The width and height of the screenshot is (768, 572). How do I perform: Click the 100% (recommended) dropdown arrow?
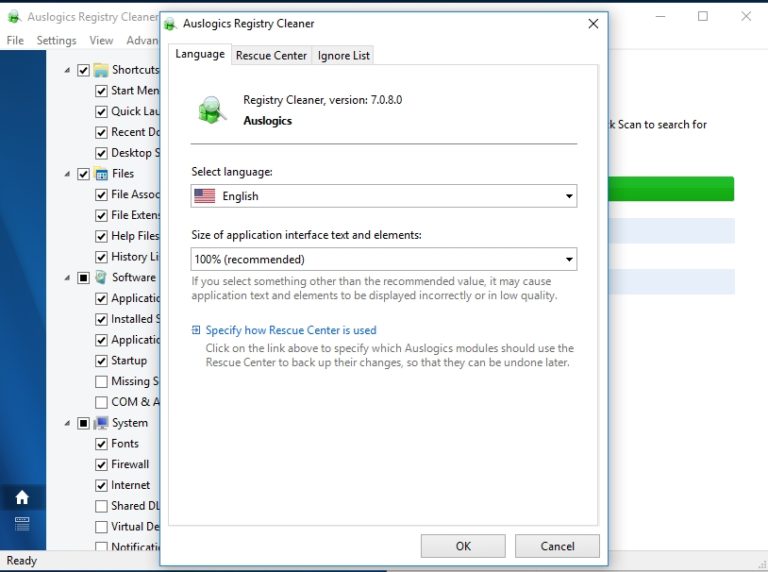(569, 259)
